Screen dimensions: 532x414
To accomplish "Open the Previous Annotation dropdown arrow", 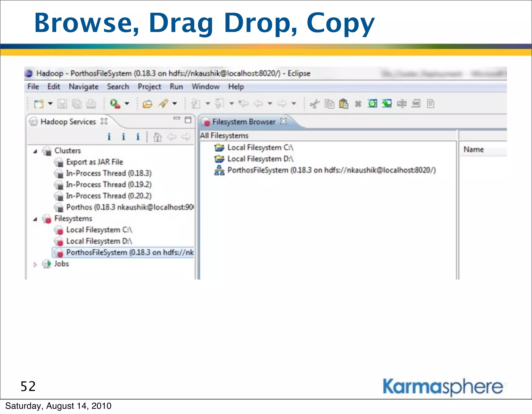I will point(232,103).
